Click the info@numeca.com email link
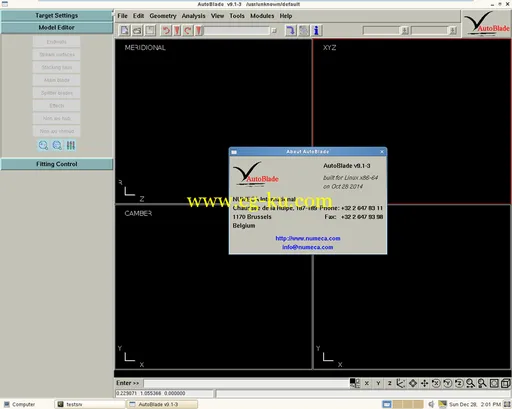512x409 pixels. [308, 247]
